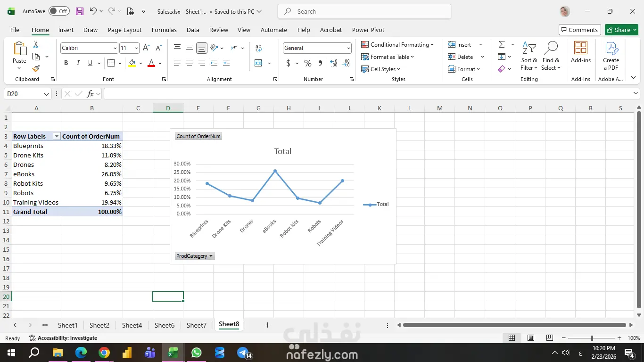Click the Comments button
The image size is (644, 362).
coord(580,30)
